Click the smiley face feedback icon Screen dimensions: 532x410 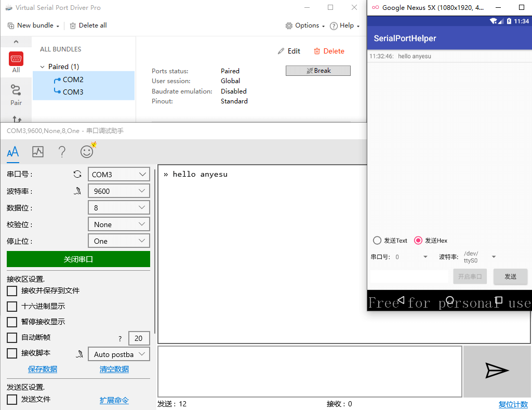pyautogui.click(x=87, y=151)
